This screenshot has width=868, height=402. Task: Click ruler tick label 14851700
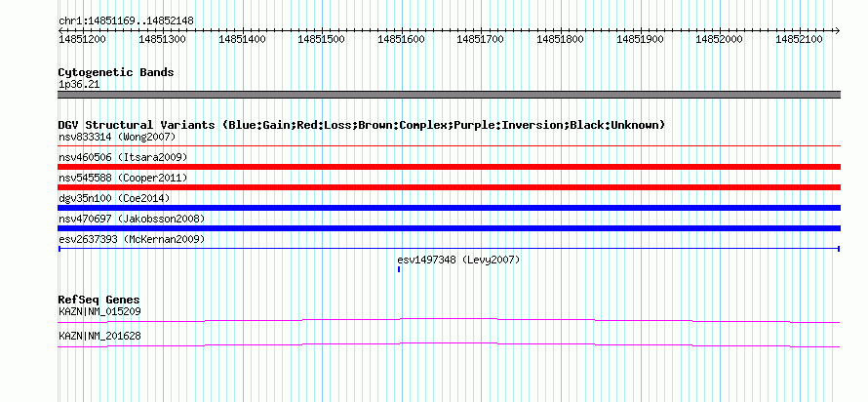tap(481, 39)
